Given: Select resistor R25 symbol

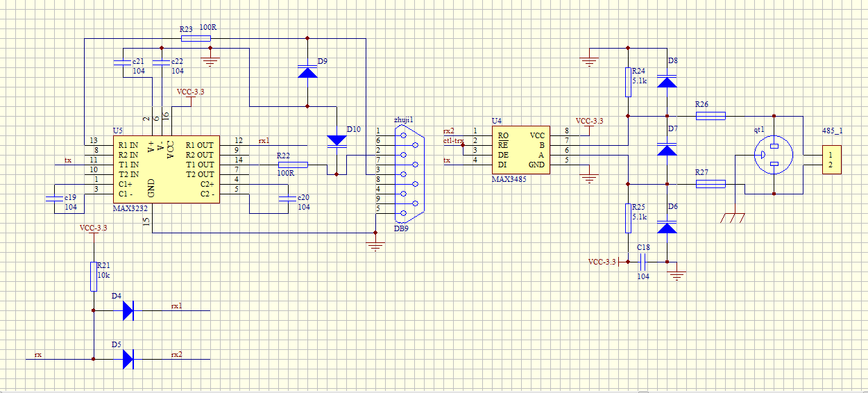Looking at the screenshot, I should coord(628,217).
